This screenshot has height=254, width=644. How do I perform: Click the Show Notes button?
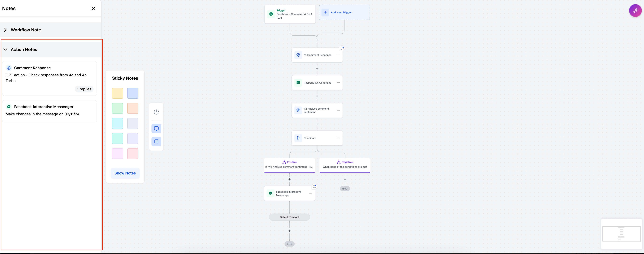125,173
